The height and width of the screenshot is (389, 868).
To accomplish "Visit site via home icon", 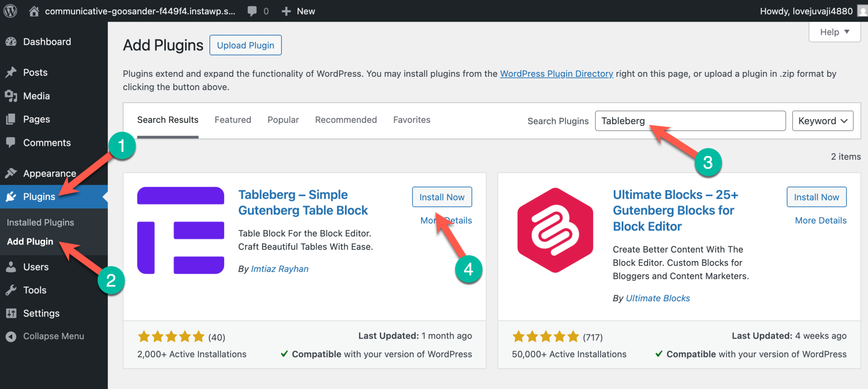I will pyautogui.click(x=34, y=11).
